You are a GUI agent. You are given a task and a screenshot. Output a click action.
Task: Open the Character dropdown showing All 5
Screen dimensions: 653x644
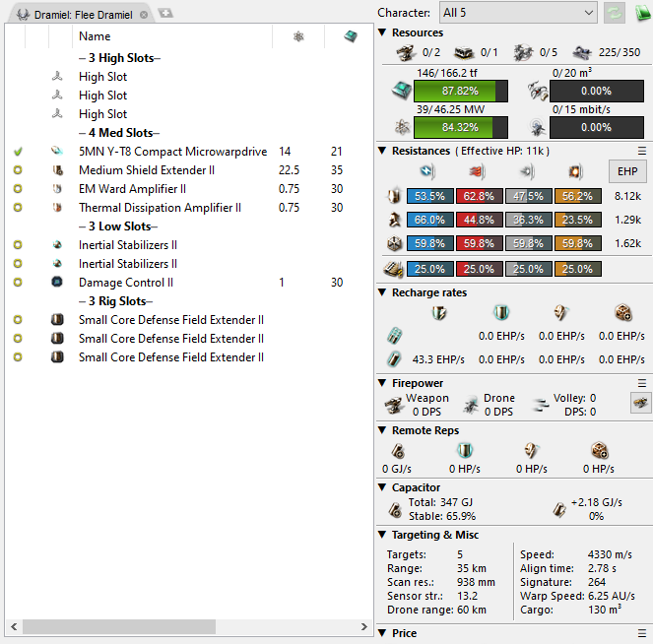coord(518,13)
